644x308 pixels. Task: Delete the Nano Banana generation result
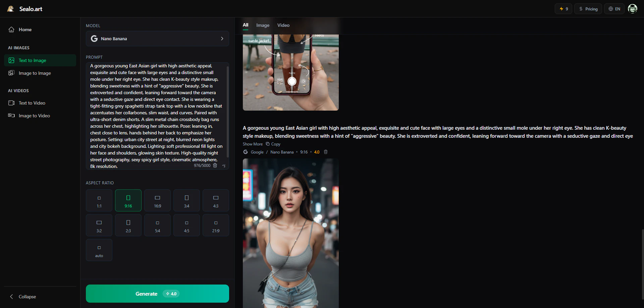325,152
